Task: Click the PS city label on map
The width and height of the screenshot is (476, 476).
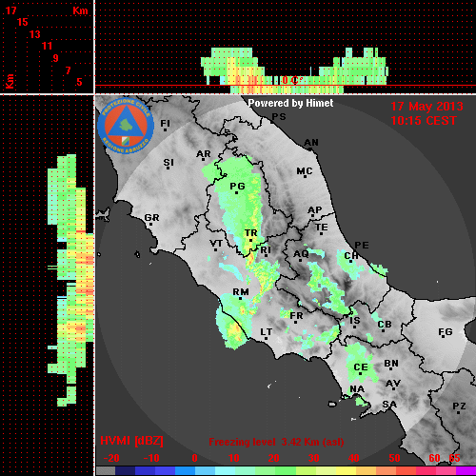Action: [279, 117]
